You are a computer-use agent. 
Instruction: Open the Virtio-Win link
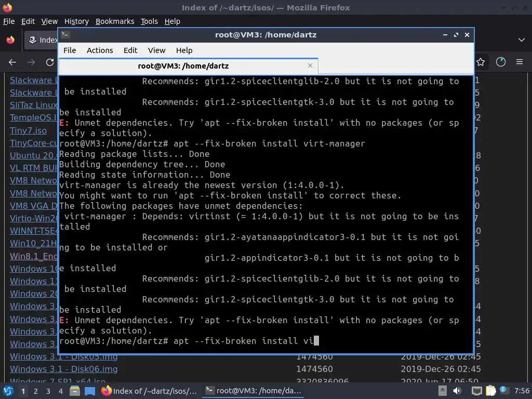(x=34, y=218)
